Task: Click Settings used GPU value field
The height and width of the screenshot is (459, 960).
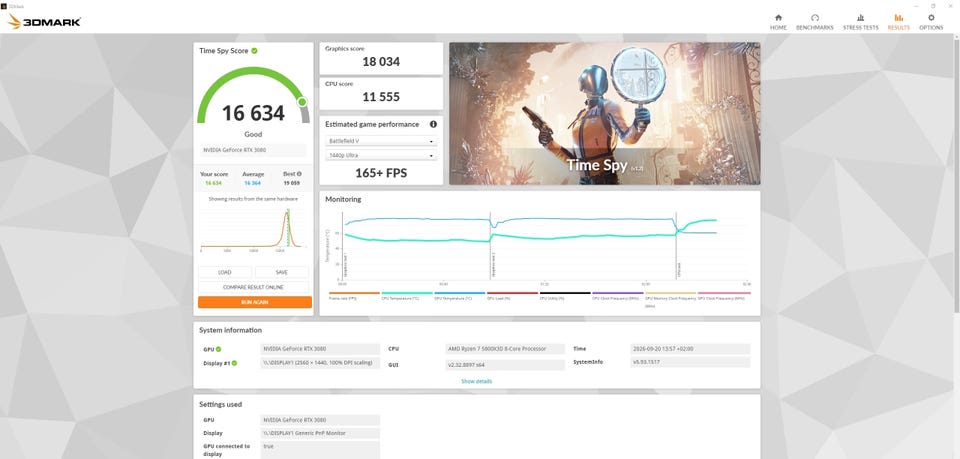Action: tap(320, 420)
